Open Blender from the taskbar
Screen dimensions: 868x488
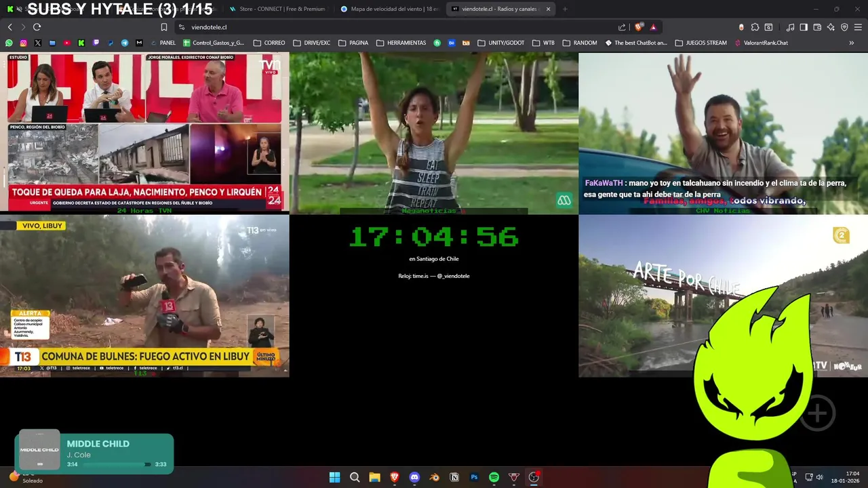(435, 477)
